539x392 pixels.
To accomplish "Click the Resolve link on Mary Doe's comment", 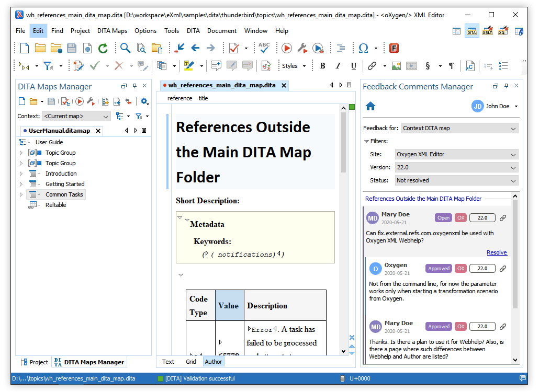I will [x=497, y=252].
